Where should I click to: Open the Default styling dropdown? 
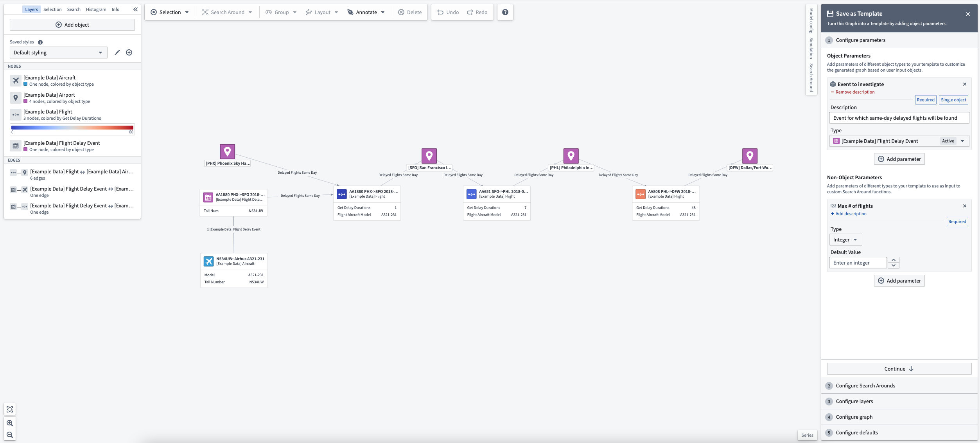pos(58,52)
